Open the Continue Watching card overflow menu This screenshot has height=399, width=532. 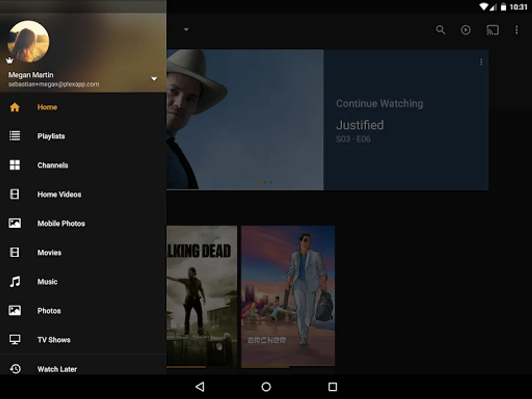pos(481,62)
